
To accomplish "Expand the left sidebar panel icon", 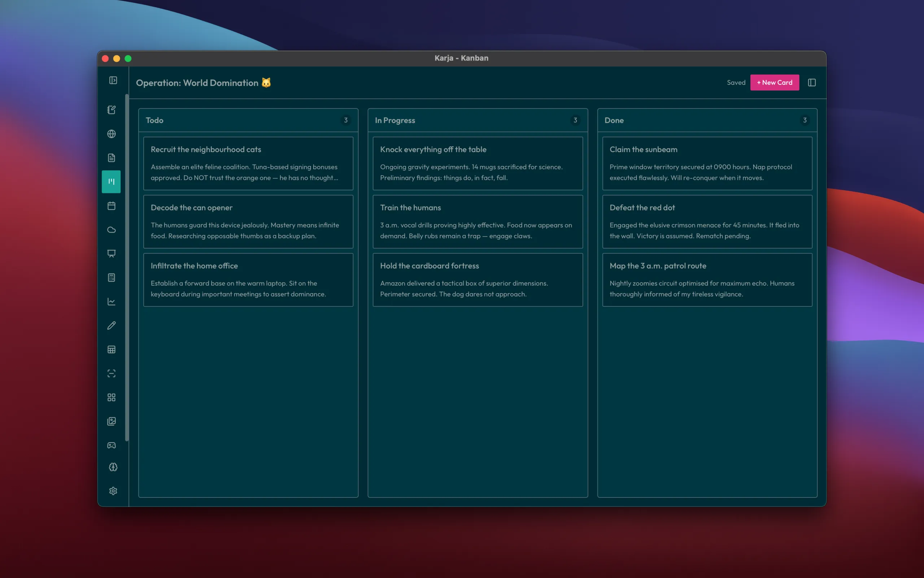I will (113, 80).
